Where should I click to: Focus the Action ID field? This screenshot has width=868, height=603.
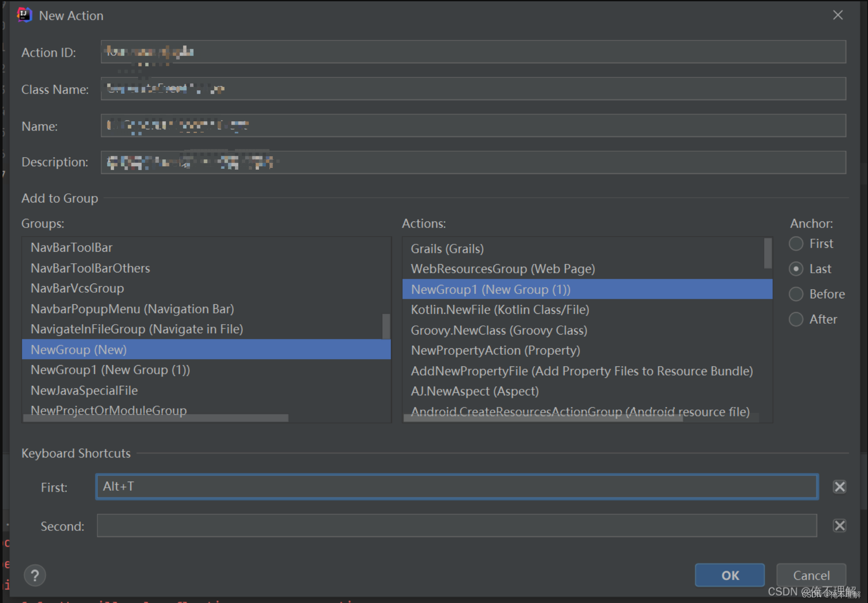[x=473, y=52]
